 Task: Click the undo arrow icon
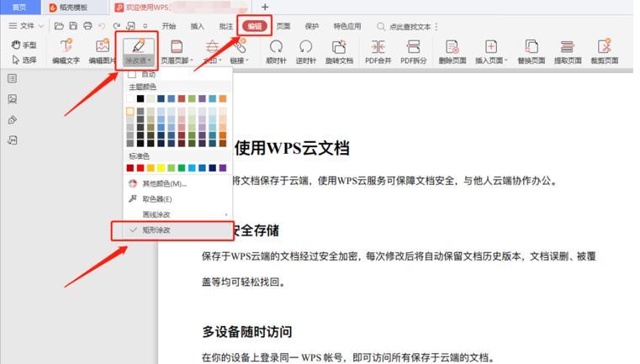point(102,26)
